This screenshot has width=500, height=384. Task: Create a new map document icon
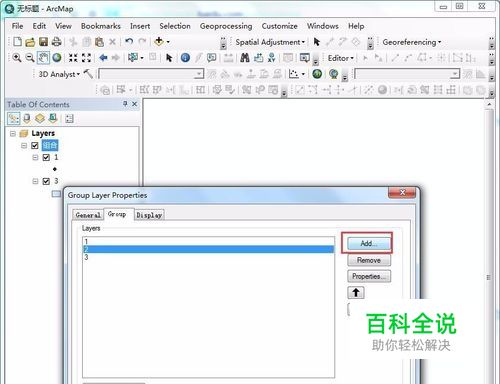coord(17,42)
